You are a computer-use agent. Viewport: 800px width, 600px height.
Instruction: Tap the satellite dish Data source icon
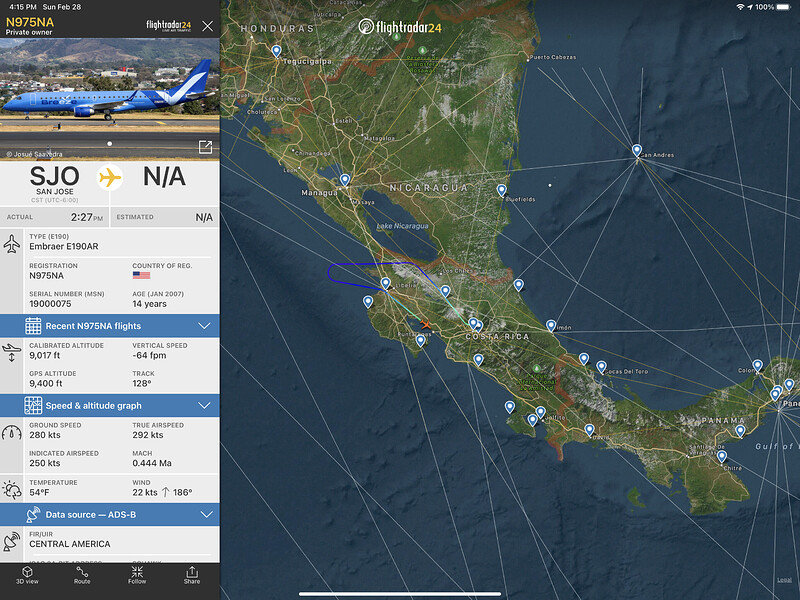pos(33,515)
